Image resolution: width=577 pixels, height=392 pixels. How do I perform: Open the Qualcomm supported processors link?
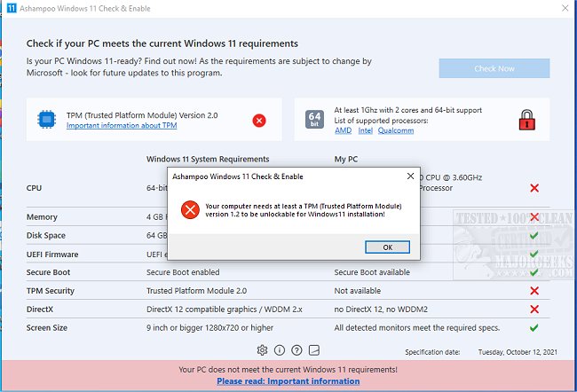tap(396, 130)
